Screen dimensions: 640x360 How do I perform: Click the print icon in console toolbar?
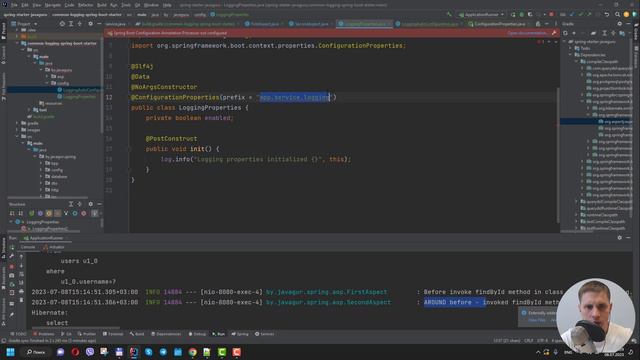coord(21,291)
